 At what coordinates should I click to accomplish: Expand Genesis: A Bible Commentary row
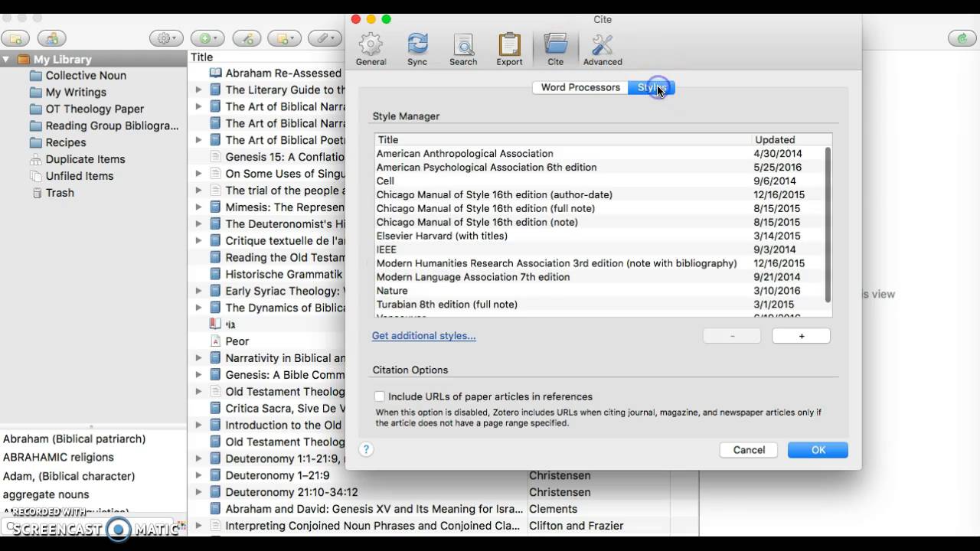click(x=198, y=375)
